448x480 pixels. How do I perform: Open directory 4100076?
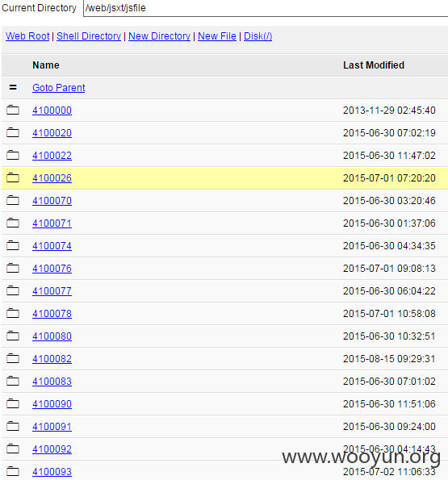click(x=52, y=269)
